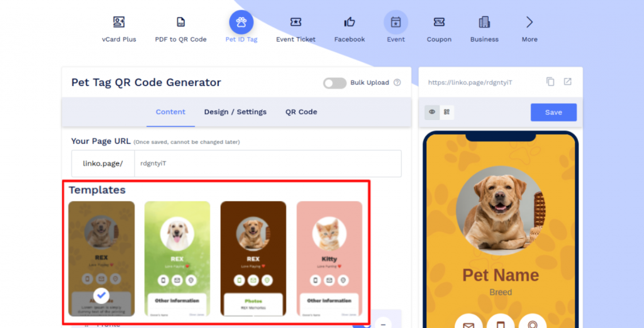
Task: Collapse section with the minus button
Action: click(383, 324)
